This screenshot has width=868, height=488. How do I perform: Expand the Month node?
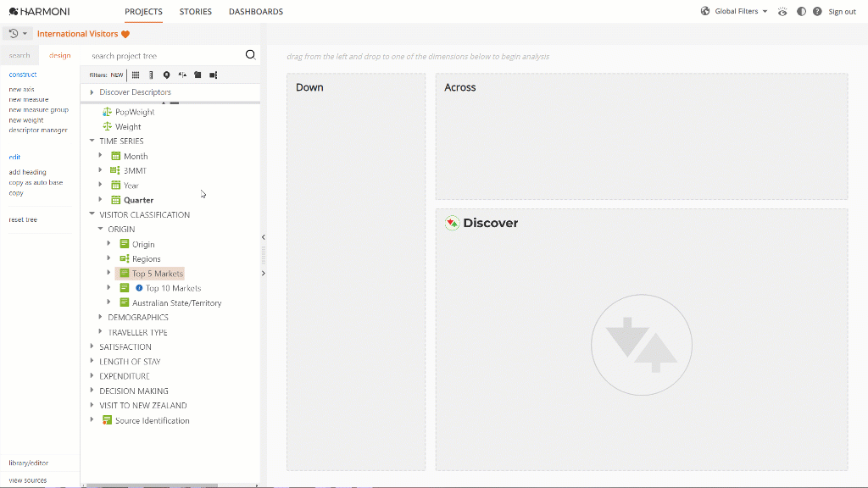[100, 156]
